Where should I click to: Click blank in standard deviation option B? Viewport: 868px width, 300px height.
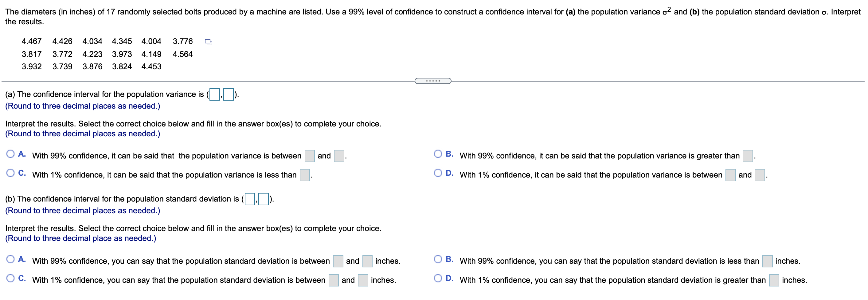coord(767,261)
